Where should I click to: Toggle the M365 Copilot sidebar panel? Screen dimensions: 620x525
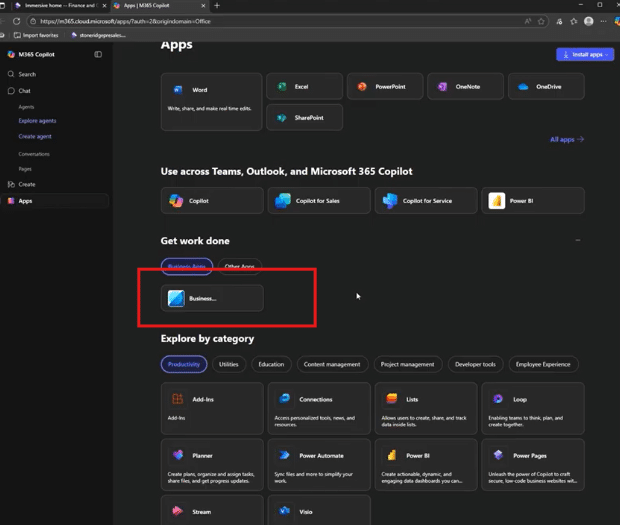tap(98, 54)
